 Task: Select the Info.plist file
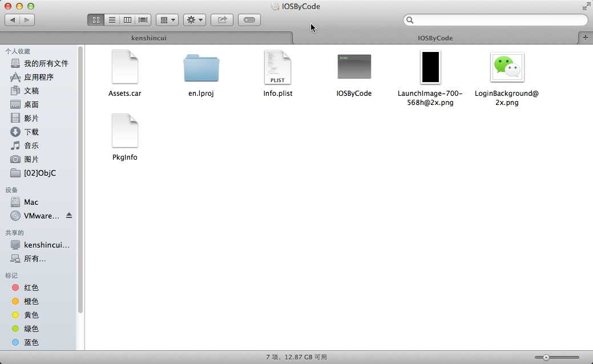[277, 74]
